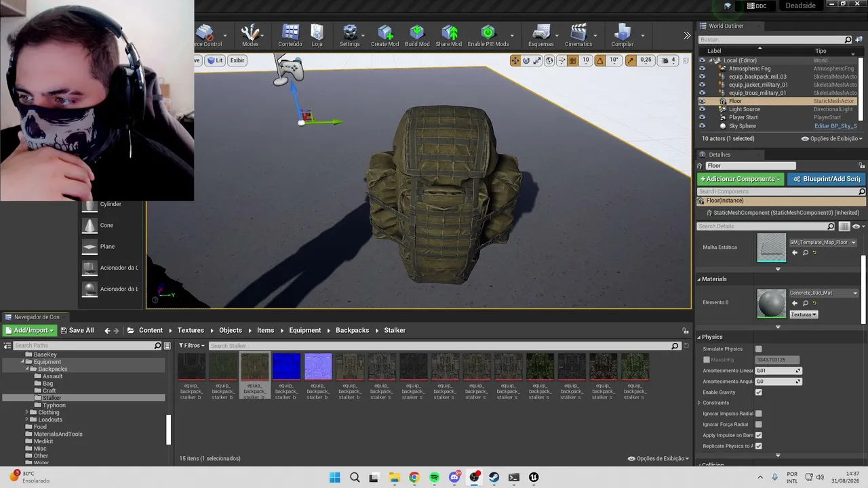
Task: Open the Settings gear toolbar icon
Action: pyautogui.click(x=349, y=35)
